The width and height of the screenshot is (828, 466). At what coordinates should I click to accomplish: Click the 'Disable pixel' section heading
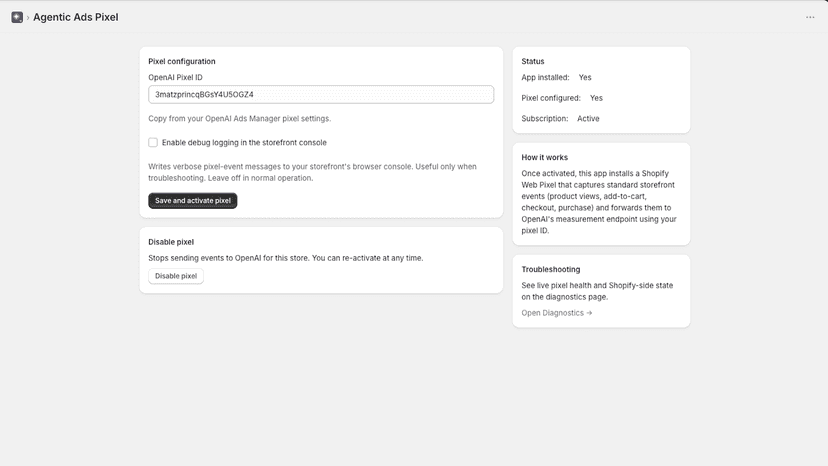click(171, 242)
